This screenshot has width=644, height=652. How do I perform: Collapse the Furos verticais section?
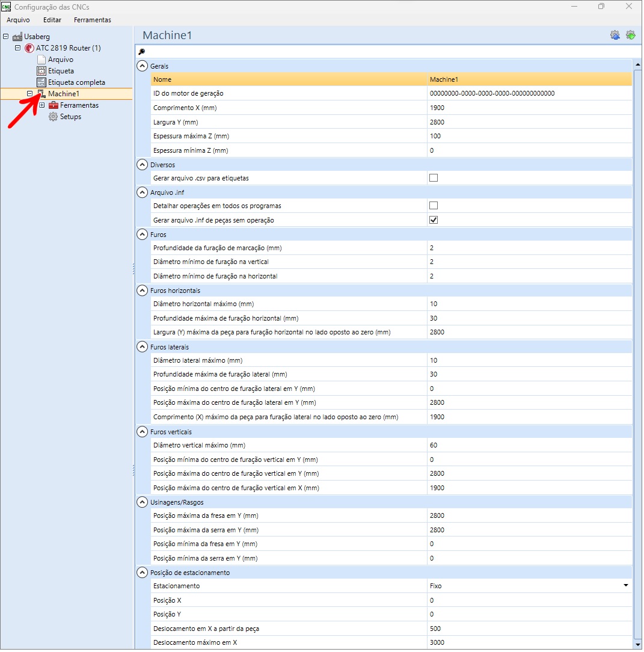coord(143,432)
